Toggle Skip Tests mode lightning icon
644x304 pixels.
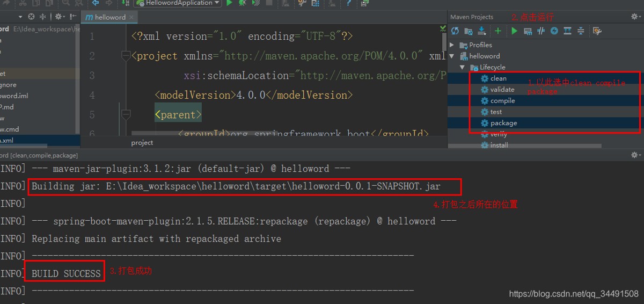pyautogui.click(x=554, y=31)
